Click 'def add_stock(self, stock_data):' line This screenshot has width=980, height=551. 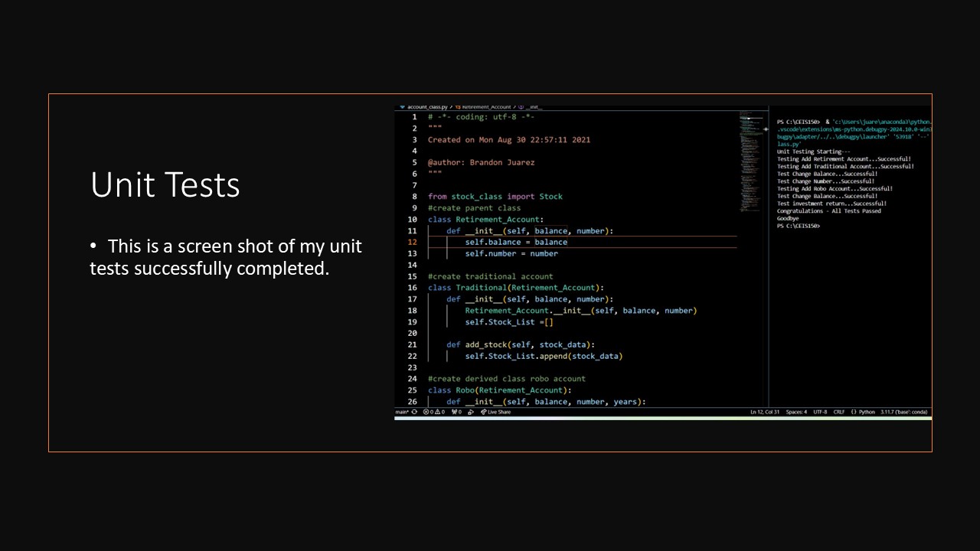point(521,344)
